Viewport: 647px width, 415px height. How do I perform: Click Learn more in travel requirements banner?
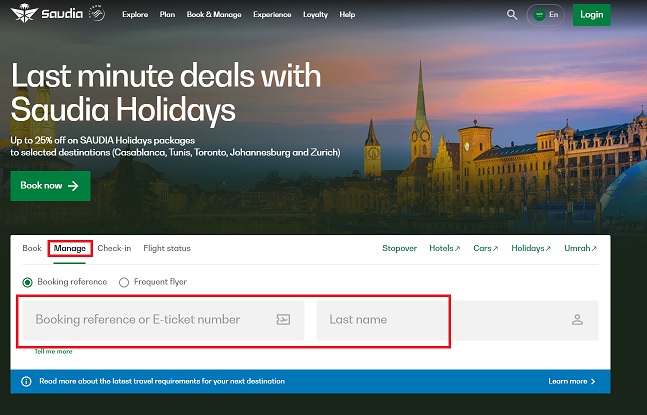(x=572, y=381)
